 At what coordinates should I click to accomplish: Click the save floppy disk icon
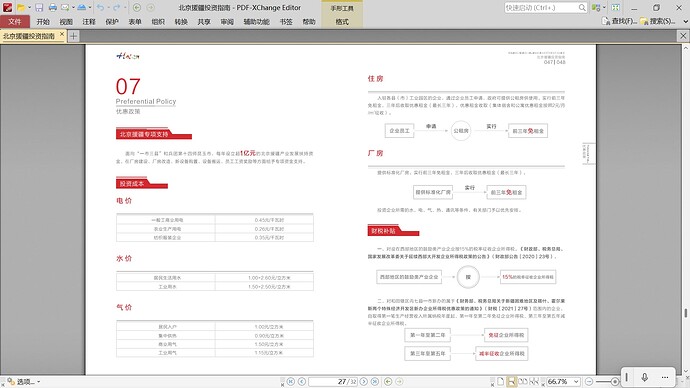(39, 7)
